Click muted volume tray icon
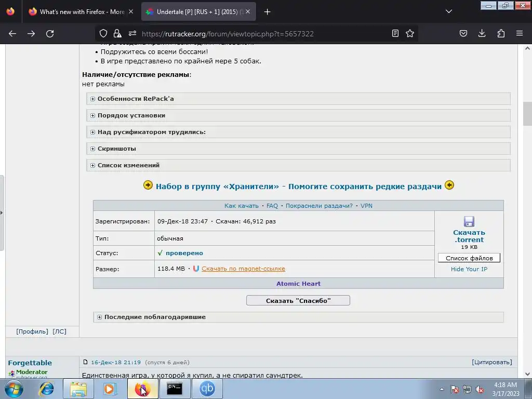Viewport: 532px width, 399px height. coord(480,389)
